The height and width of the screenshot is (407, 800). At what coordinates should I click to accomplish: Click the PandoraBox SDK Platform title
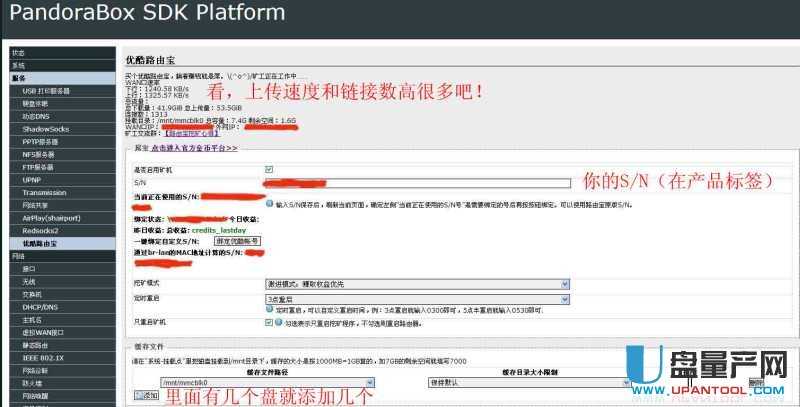click(x=147, y=13)
